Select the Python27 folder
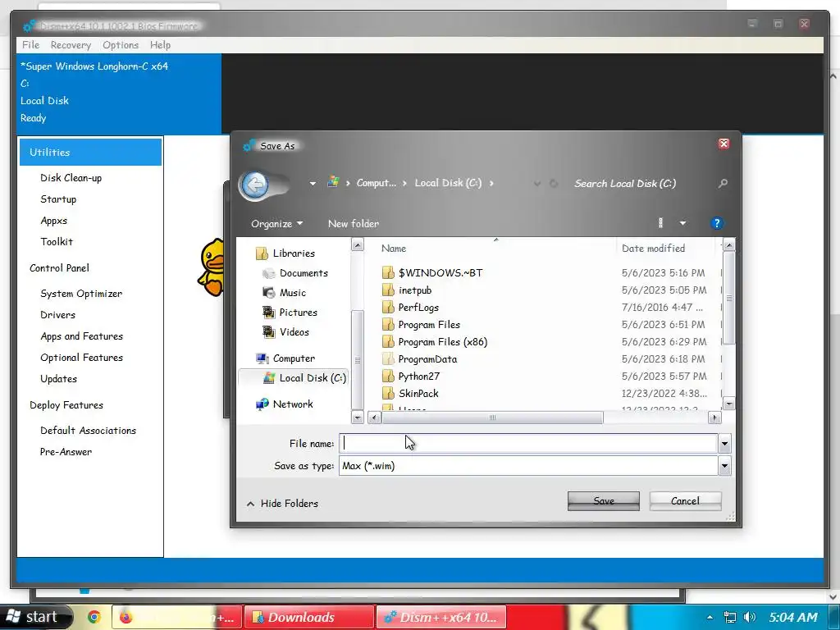Image resolution: width=840 pixels, height=630 pixels. point(410,376)
